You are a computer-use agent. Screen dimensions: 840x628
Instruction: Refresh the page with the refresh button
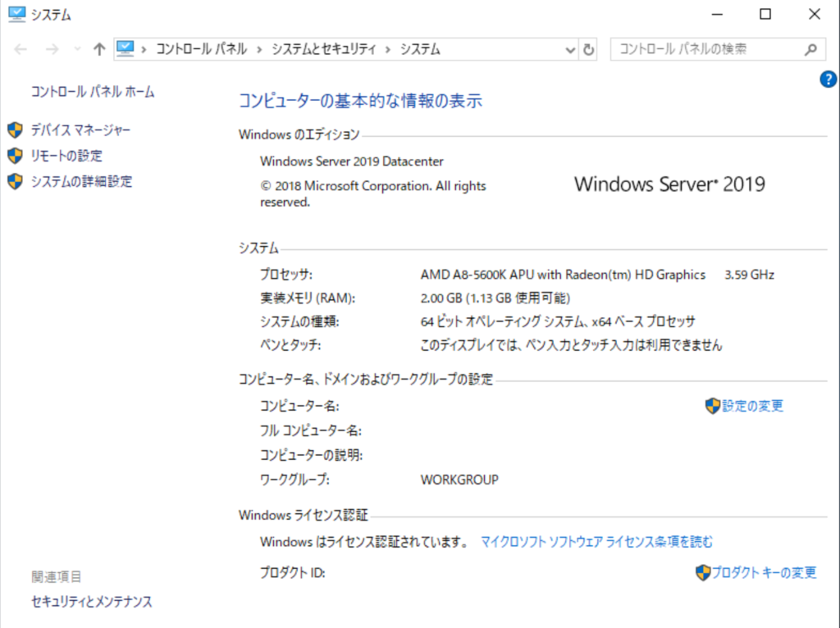(588, 50)
